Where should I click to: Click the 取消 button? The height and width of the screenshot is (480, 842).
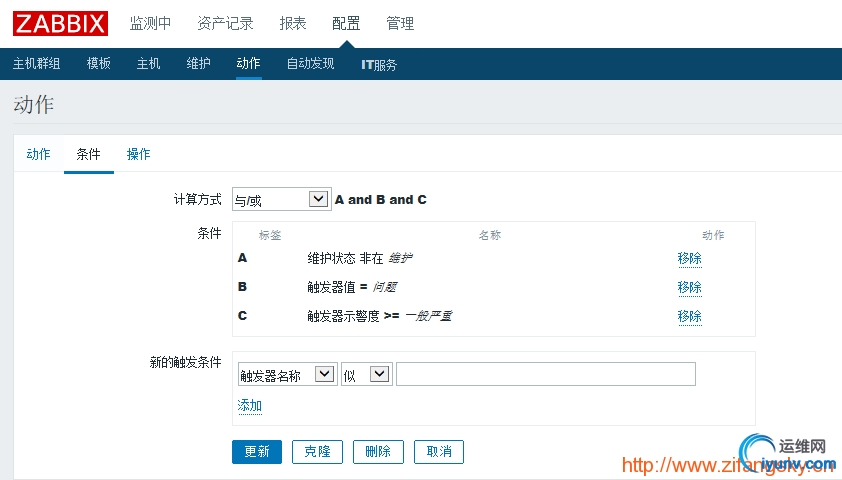[439, 452]
